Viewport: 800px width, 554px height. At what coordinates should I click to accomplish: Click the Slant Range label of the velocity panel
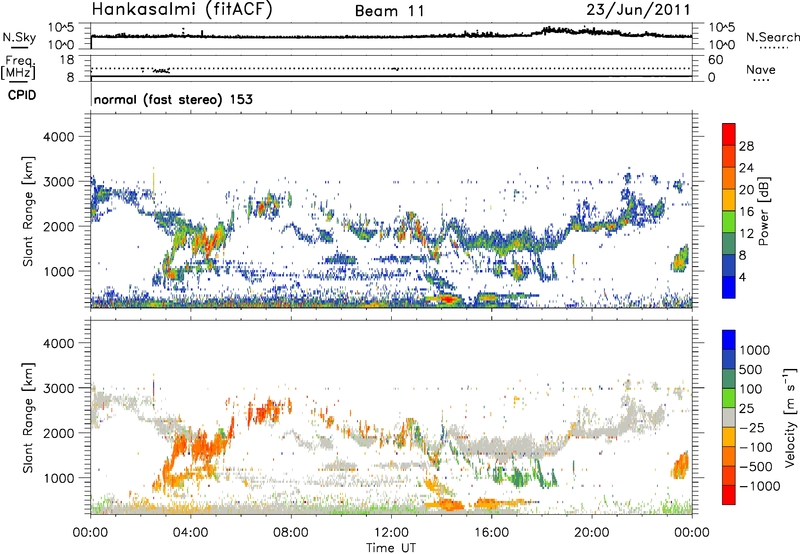pos(28,418)
